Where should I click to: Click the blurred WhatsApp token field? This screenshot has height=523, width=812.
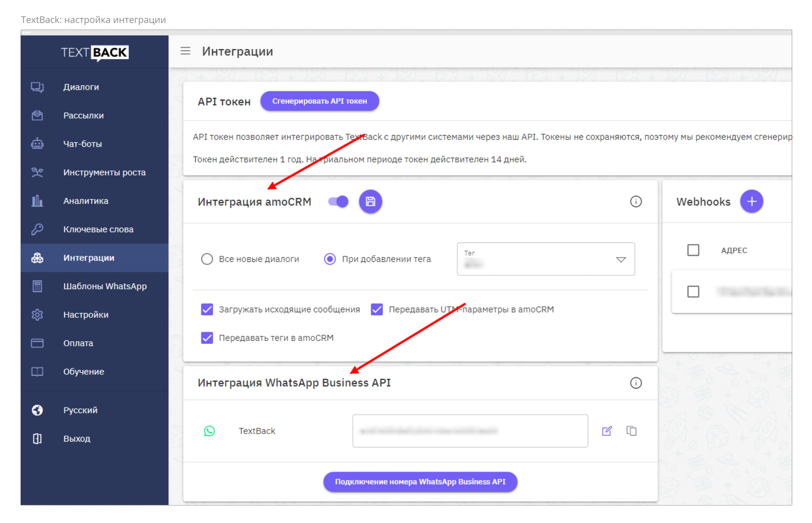470,431
